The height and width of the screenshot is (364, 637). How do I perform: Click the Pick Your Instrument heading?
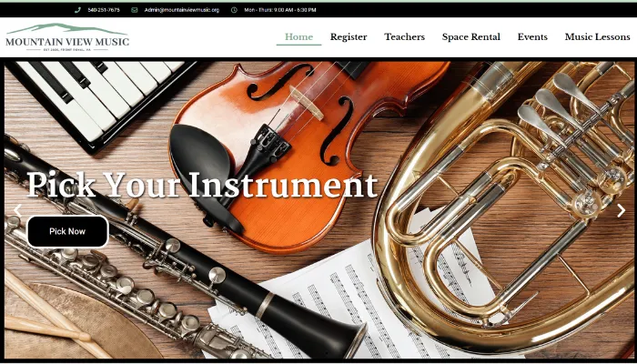tap(202, 185)
